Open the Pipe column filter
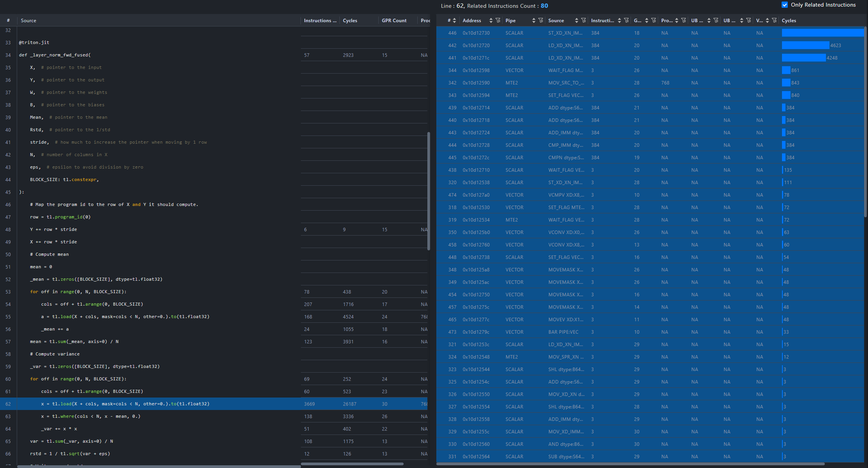The width and height of the screenshot is (868, 468). coord(541,21)
